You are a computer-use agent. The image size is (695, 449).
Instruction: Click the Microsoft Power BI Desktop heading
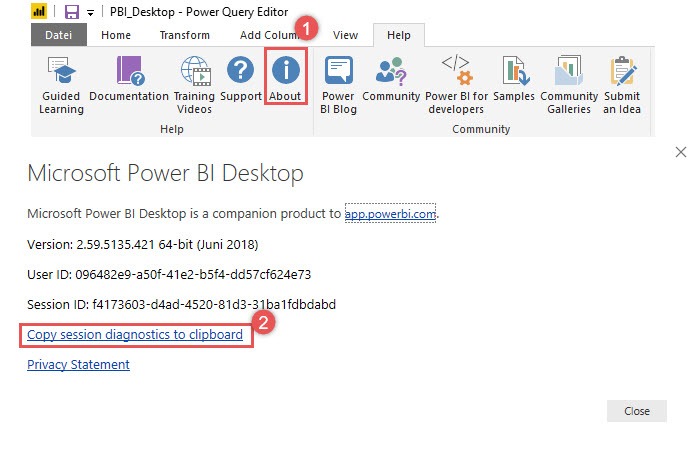point(165,173)
